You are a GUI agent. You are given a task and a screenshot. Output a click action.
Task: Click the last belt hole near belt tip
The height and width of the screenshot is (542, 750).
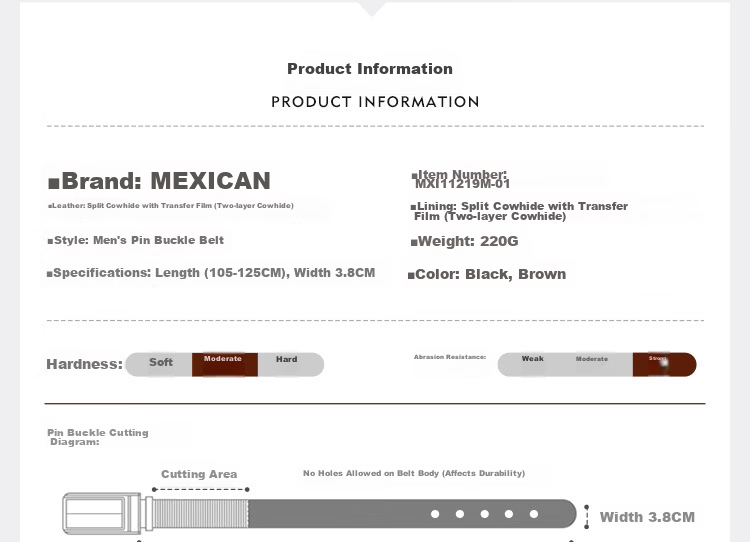(534, 514)
